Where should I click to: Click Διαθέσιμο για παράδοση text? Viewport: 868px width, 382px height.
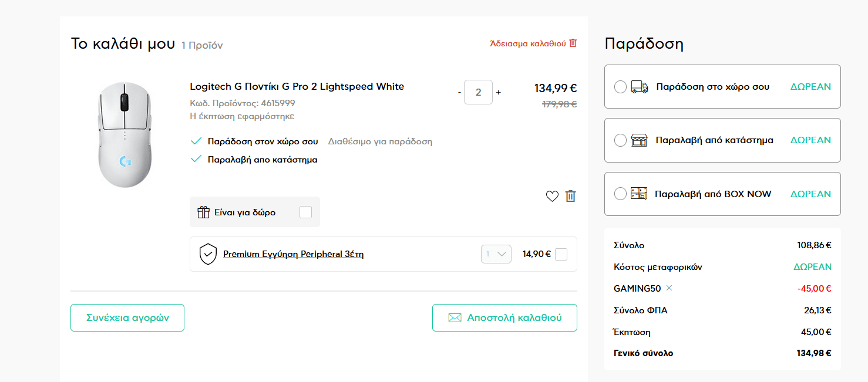point(380,141)
